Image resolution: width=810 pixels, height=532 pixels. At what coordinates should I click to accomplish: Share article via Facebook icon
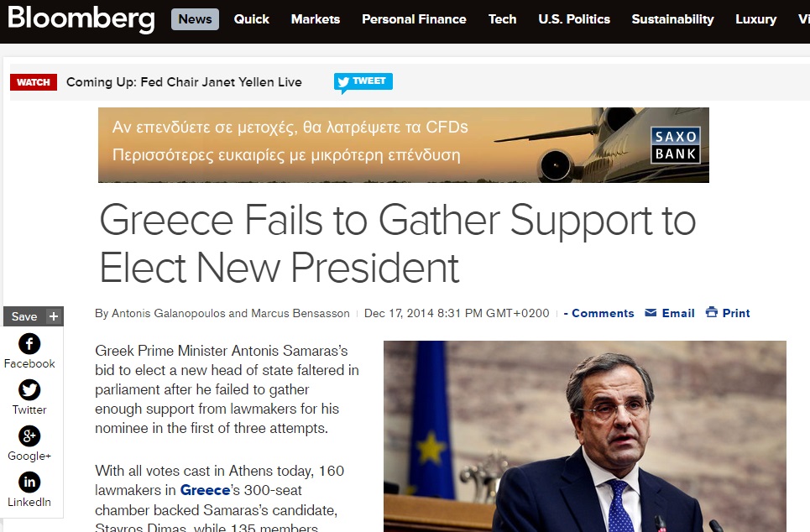pyautogui.click(x=29, y=344)
